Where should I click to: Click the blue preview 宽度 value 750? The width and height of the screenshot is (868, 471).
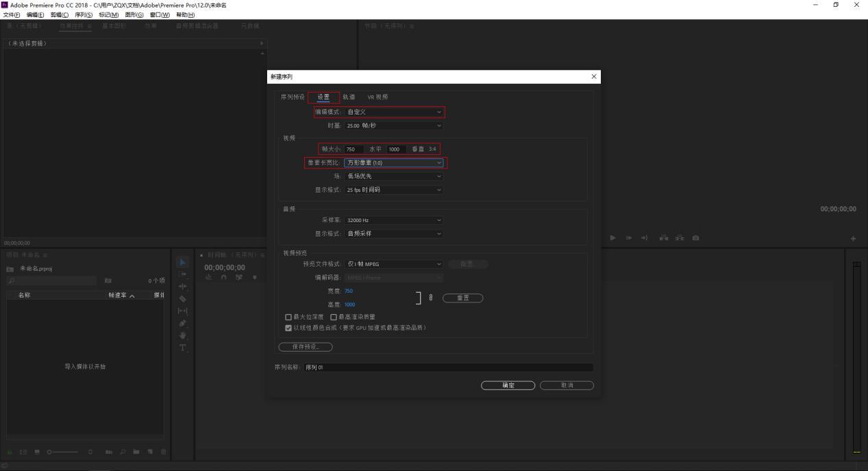point(349,291)
